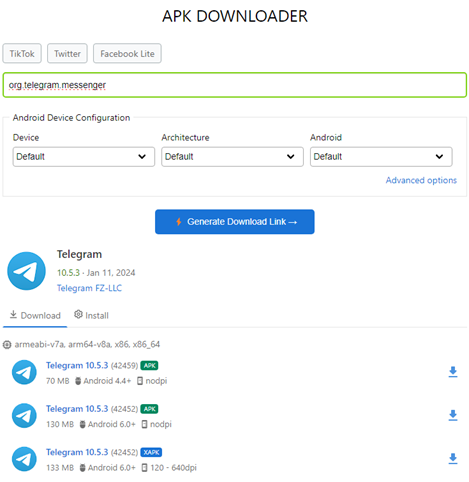
Task: Click the green APK badge on build 42459
Action: pyautogui.click(x=149, y=366)
